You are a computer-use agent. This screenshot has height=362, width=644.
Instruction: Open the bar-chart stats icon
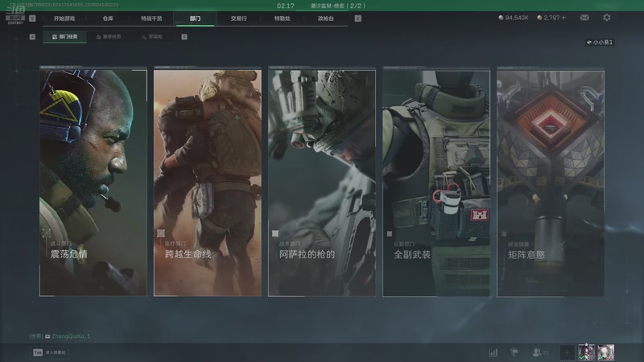493,352
